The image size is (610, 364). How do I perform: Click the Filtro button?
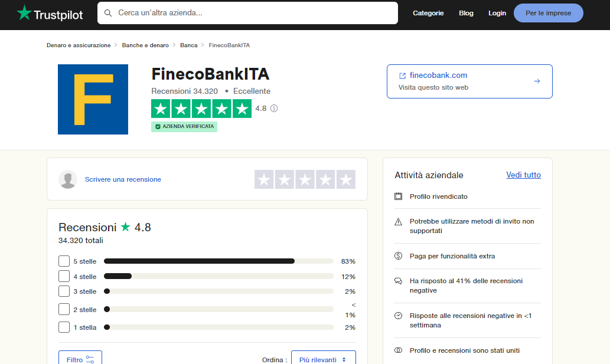point(80,359)
